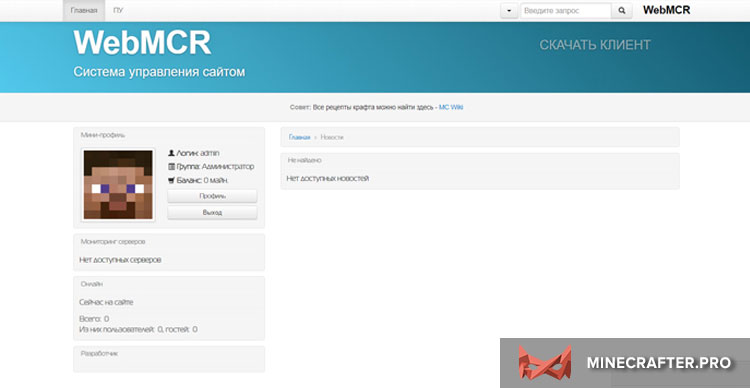The image size is (750, 388).
Task: Log out with the Выход button
Action: tap(212, 213)
